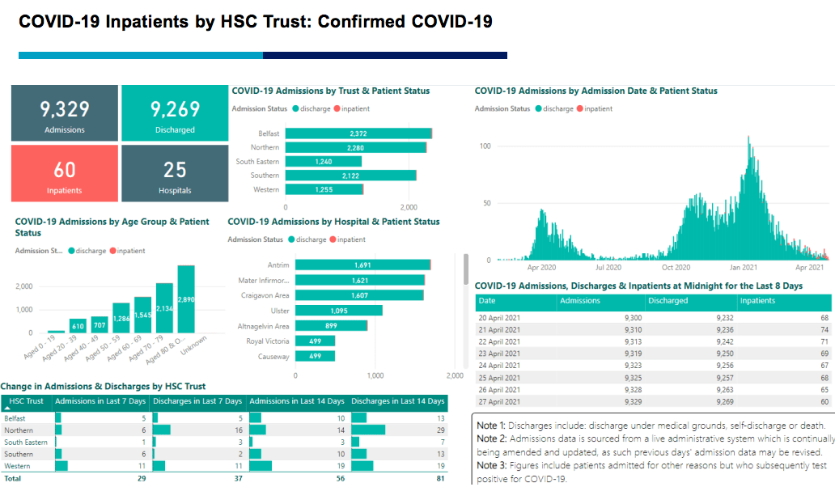Select the 22 April 2021 row

pyautogui.click(x=654, y=341)
